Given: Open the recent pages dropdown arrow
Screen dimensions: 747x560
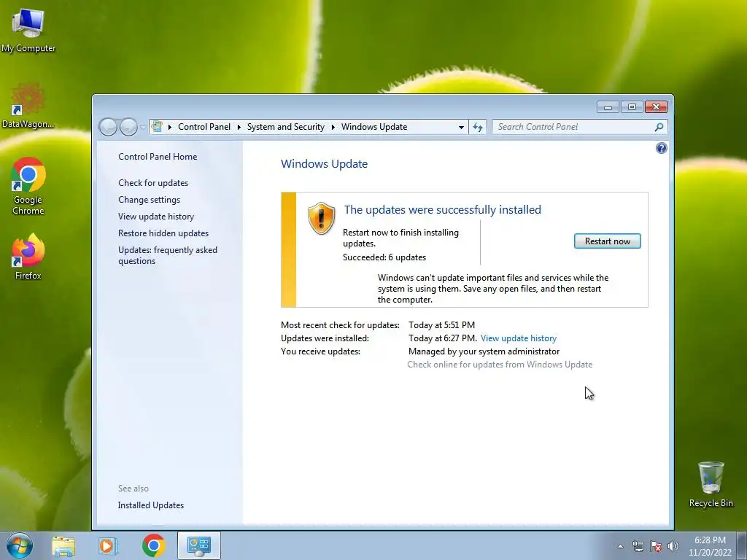Looking at the screenshot, I should click(143, 127).
